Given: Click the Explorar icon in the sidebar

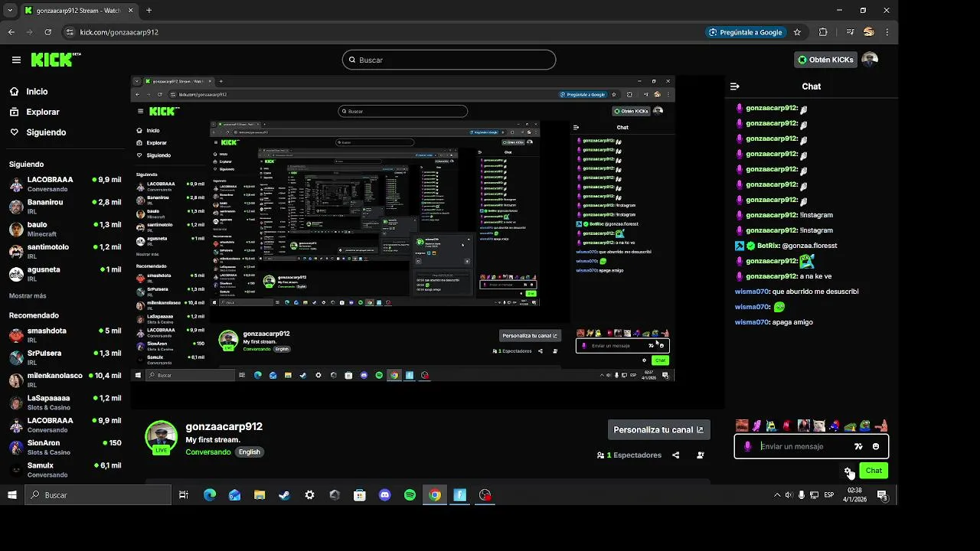Looking at the screenshot, I should coord(15,112).
